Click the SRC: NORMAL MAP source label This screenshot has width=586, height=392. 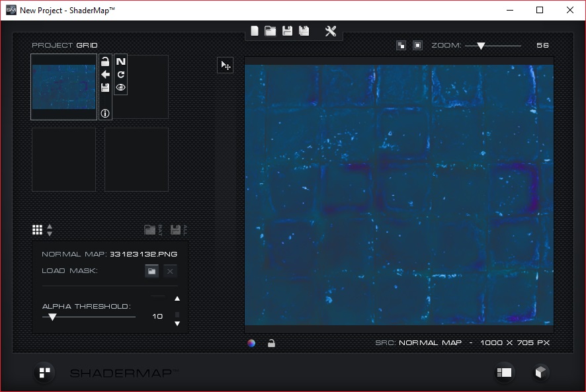419,342
